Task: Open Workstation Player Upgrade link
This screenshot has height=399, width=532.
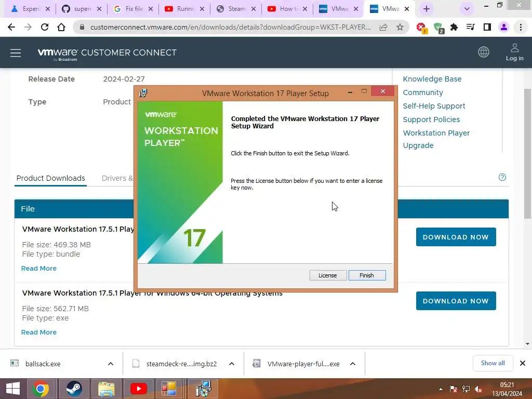Action: [x=436, y=139]
